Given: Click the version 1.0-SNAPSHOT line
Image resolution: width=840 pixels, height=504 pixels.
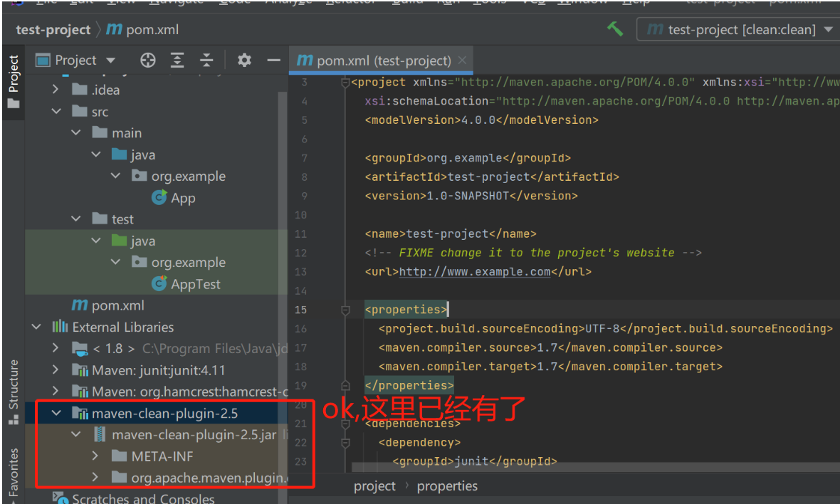Looking at the screenshot, I should tap(471, 196).
